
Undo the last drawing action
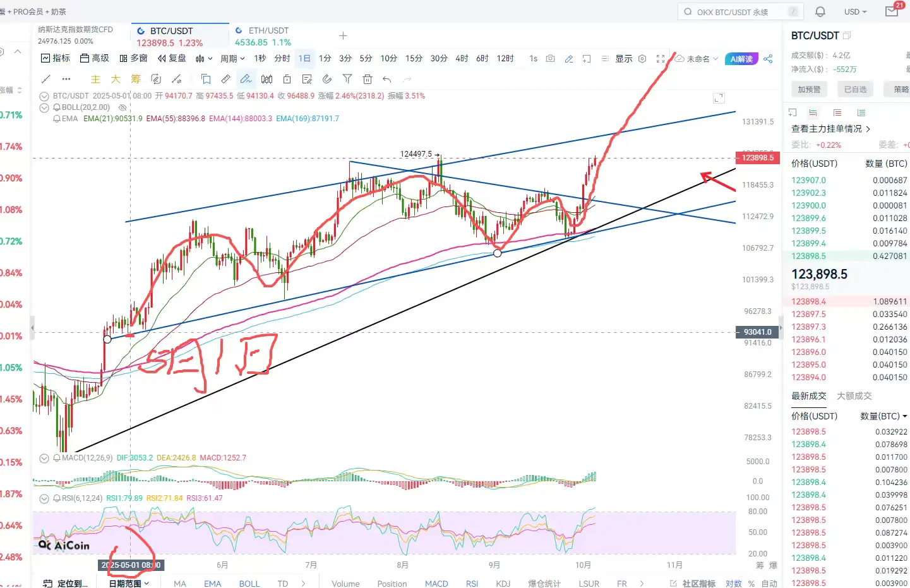[387, 79]
